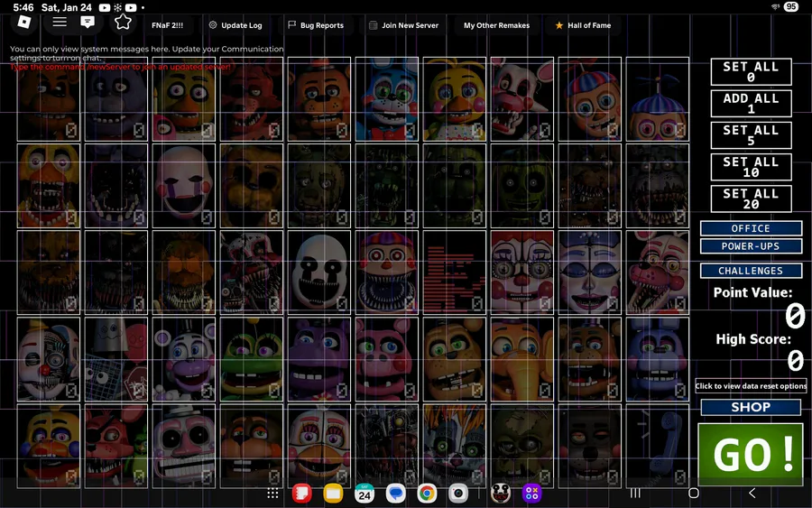Image resolution: width=812 pixels, height=508 pixels.
Task: Select the Rockstar Chica portrait
Action: click(49, 446)
